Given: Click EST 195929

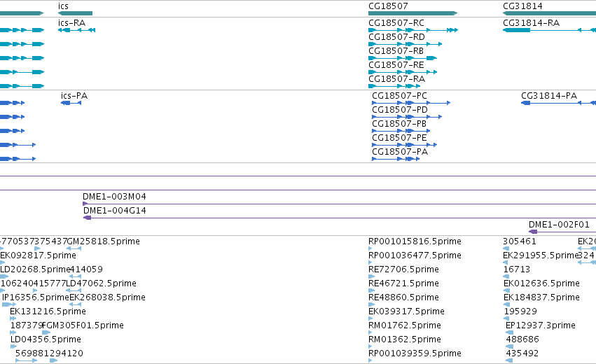Looking at the screenshot, I should [x=520, y=311].
